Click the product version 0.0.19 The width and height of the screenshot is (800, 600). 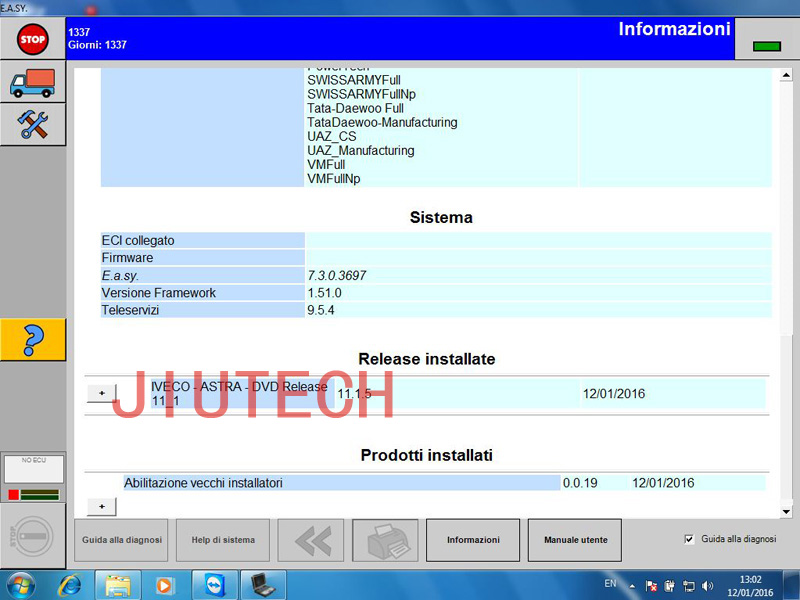point(580,483)
